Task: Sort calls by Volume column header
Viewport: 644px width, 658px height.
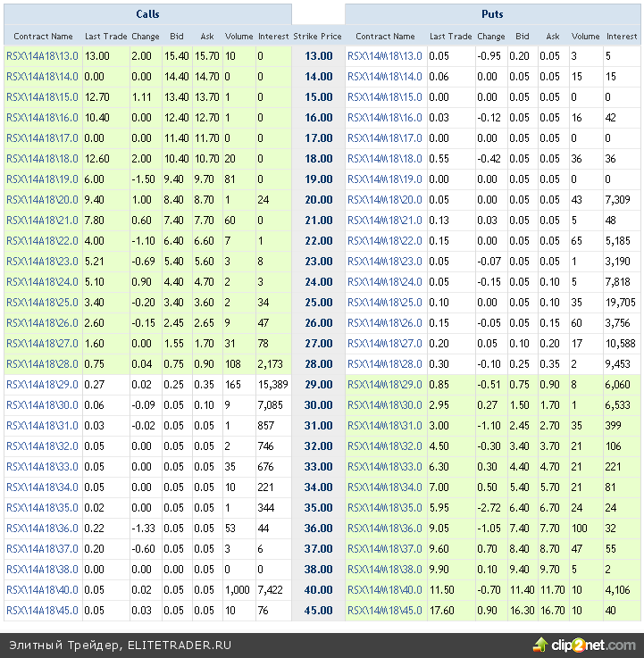Action: click(238, 37)
